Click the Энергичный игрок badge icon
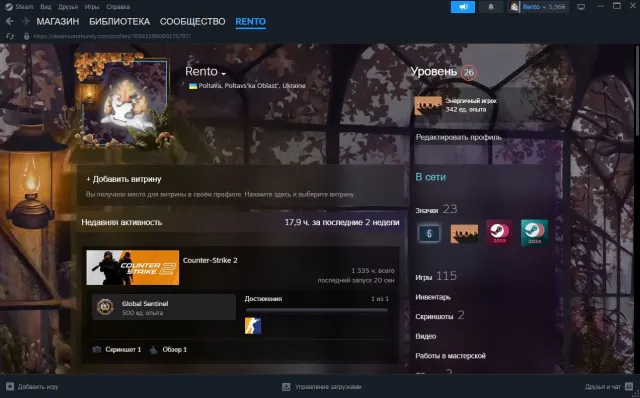This screenshot has height=398, width=640. 428,106
